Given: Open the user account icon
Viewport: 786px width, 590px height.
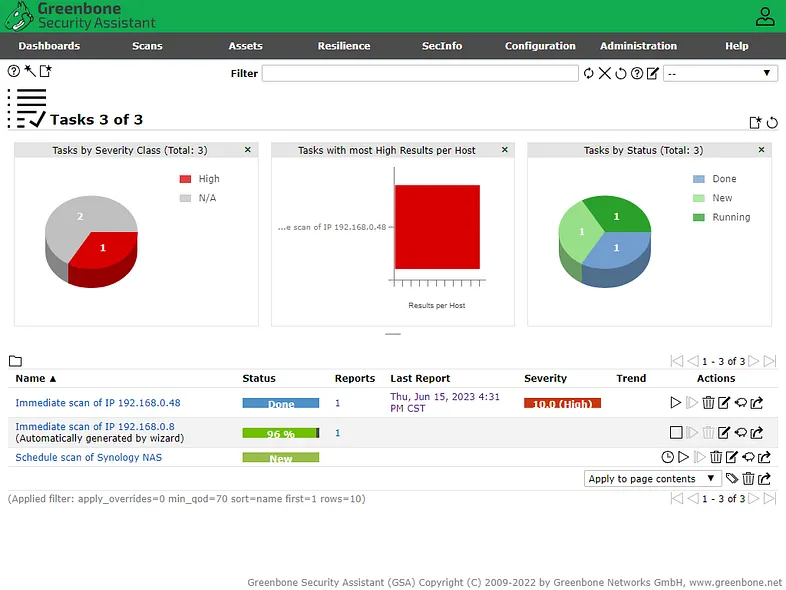Looking at the screenshot, I should 765,16.
